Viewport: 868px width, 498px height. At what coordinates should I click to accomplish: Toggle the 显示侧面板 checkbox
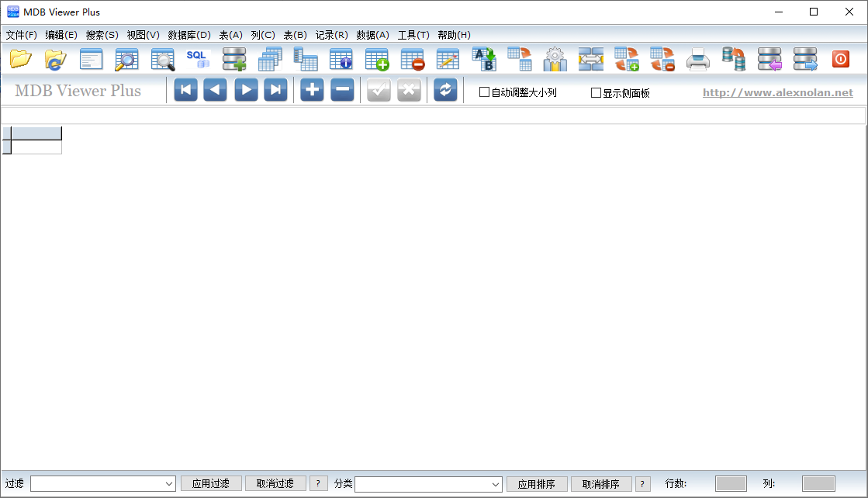[597, 93]
